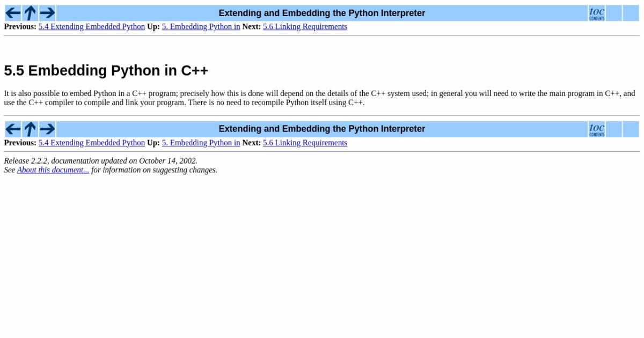Select the up arrow icon in top navigation bar
This screenshot has height=338, width=644.
[x=30, y=12]
